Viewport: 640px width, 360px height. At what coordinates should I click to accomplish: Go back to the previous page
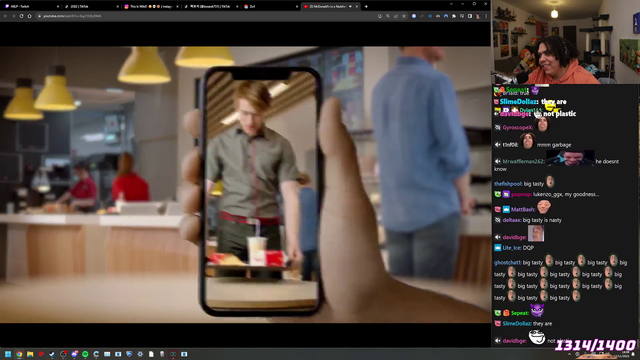(5, 16)
